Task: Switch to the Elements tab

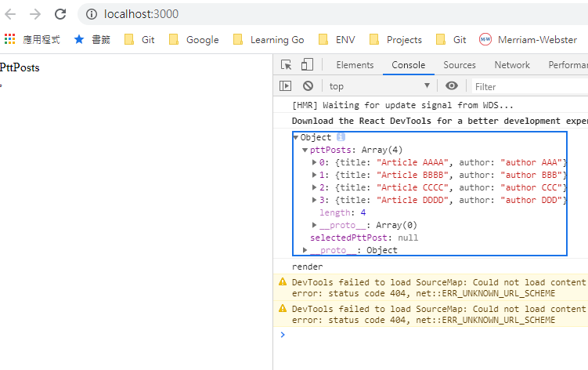Action: tap(355, 65)
